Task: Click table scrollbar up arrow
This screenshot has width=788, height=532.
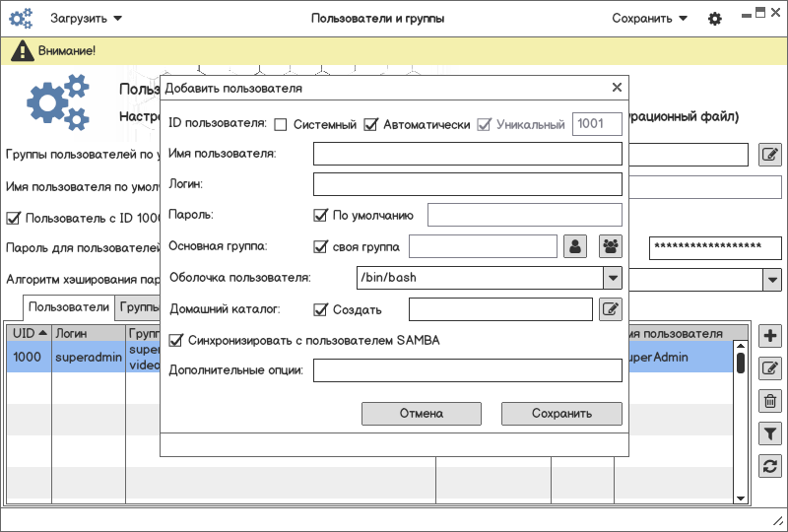Action: click(x=741, y=346)
